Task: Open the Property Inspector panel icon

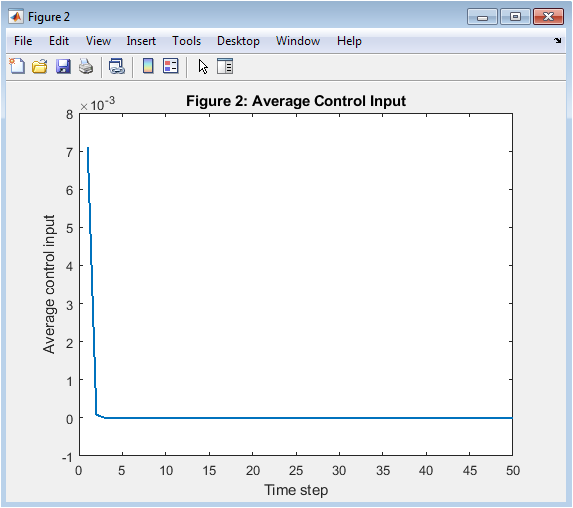Action: click(225, 66)
